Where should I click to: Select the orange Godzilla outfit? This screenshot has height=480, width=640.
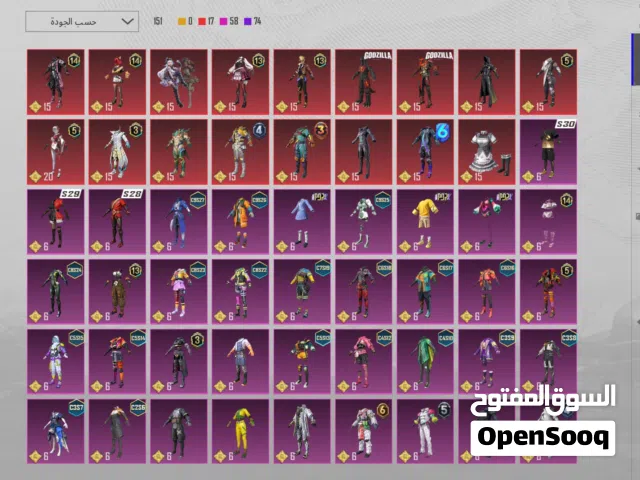coord(425,82)
